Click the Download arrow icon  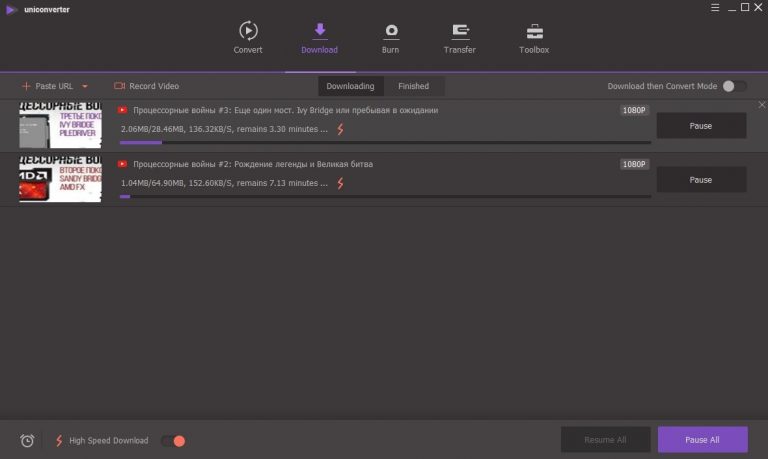tap(320, 30)
